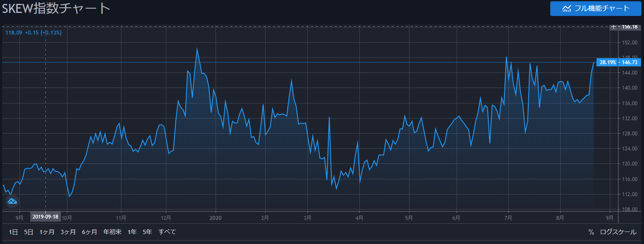
Task: Click the plus icon on price axis
Action: click(614, 27)
